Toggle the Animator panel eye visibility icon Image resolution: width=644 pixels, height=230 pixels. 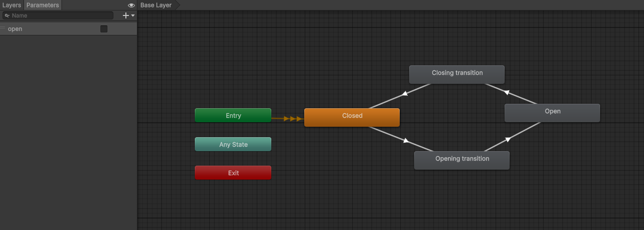[x=131, y=5]
